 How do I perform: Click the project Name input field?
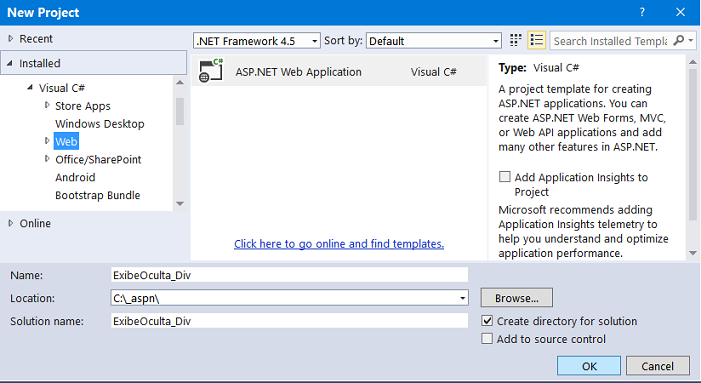click(x=289, y=275)
